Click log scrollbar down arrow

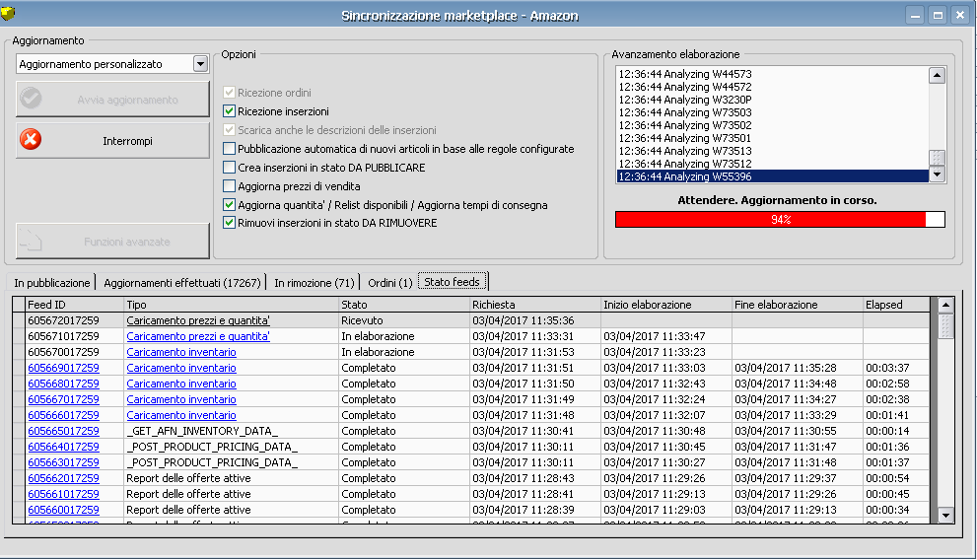pos(938,175)
